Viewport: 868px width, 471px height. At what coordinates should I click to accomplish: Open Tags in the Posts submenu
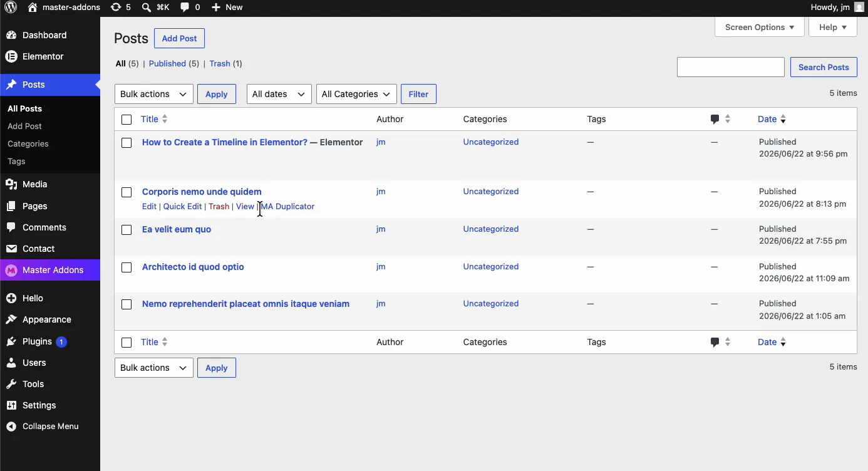(16, 161)
